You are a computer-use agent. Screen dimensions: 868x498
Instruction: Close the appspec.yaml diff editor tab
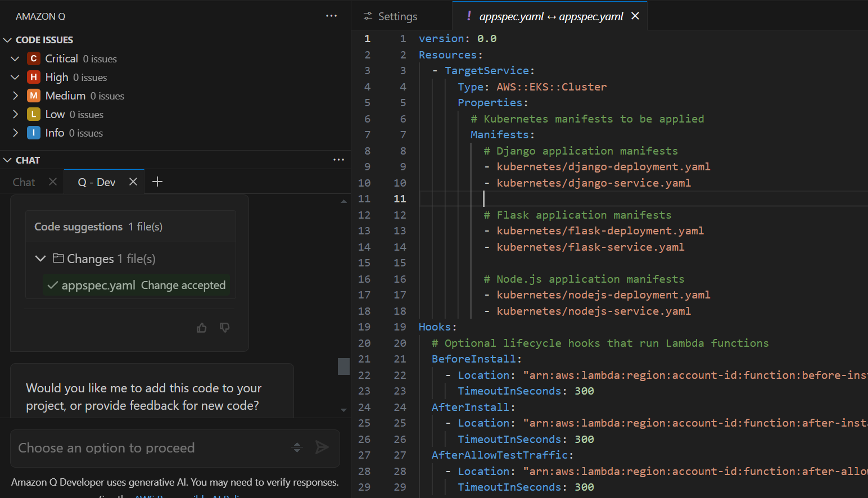(x=635, y=16)
